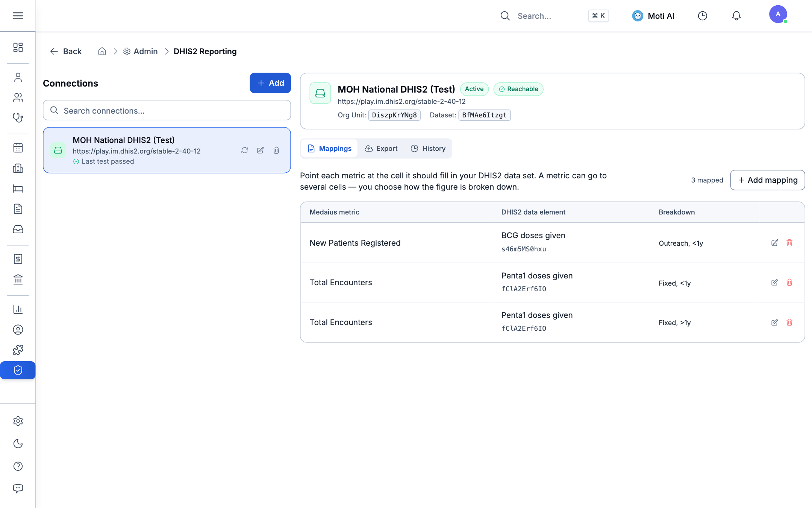
Task: Switch to the History tab
Action: tap(428, 149)
